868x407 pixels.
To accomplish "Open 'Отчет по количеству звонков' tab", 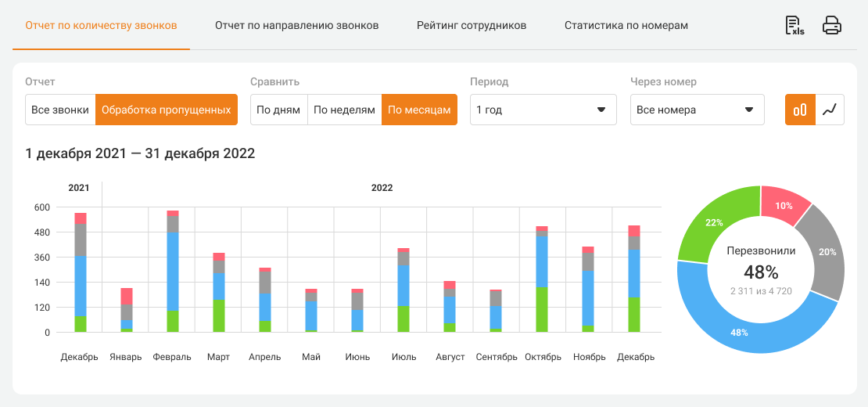I will pos(101,26).
